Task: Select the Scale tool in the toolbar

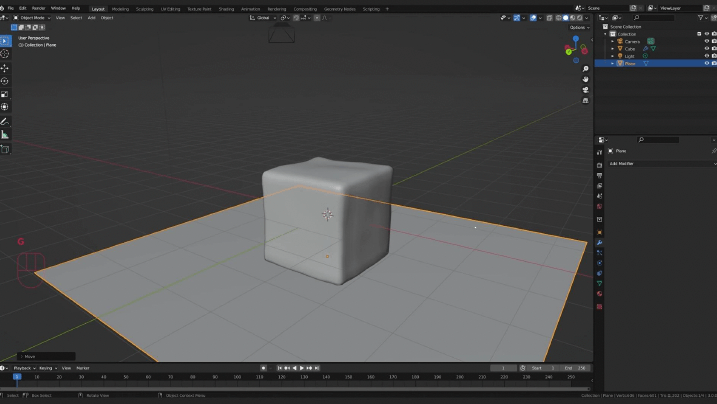Action: tap(5, 94)
